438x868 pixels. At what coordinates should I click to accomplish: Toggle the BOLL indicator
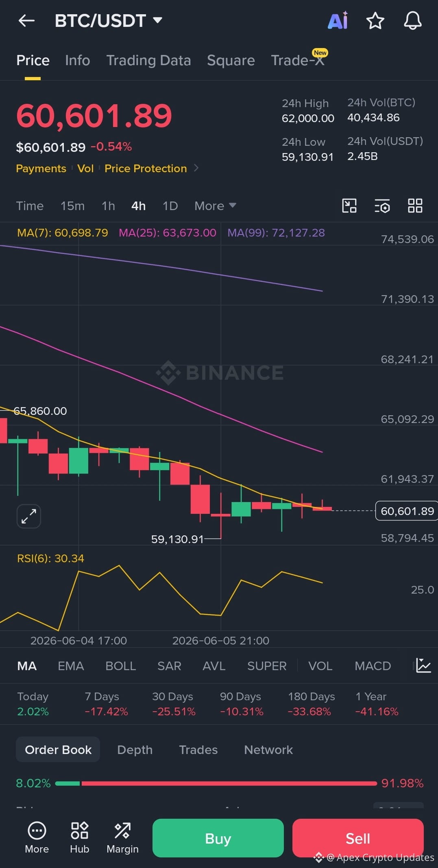tap(120, 666)
